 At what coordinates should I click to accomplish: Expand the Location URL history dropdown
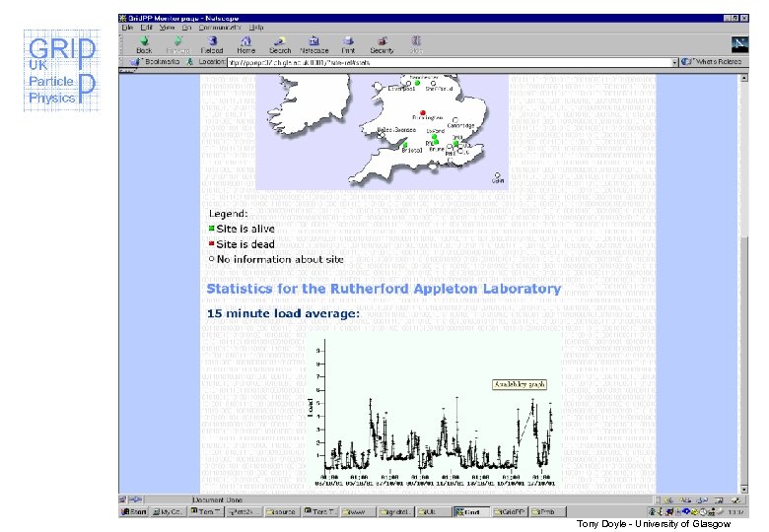(x=675, y=61)
